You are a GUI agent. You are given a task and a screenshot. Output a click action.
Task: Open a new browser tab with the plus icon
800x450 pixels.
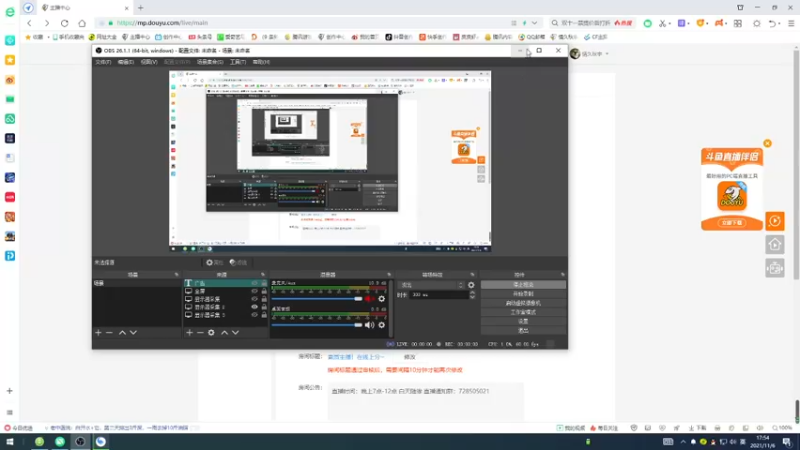[141, 8]
